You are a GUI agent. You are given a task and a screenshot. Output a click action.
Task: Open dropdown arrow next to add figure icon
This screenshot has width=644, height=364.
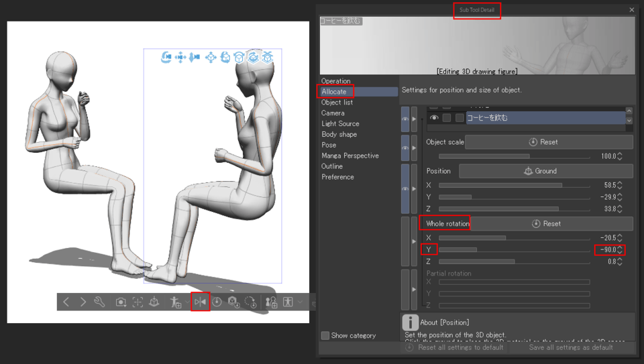(x=187, y=302)
